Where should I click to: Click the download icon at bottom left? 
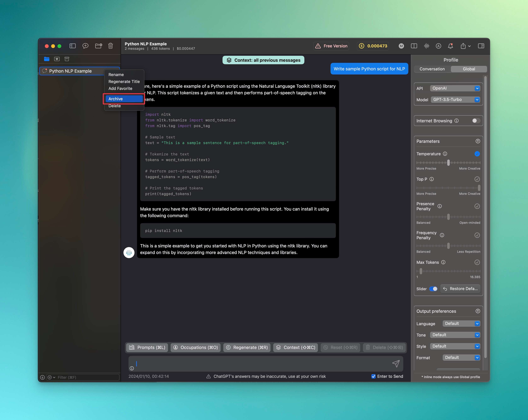(42, 377)
